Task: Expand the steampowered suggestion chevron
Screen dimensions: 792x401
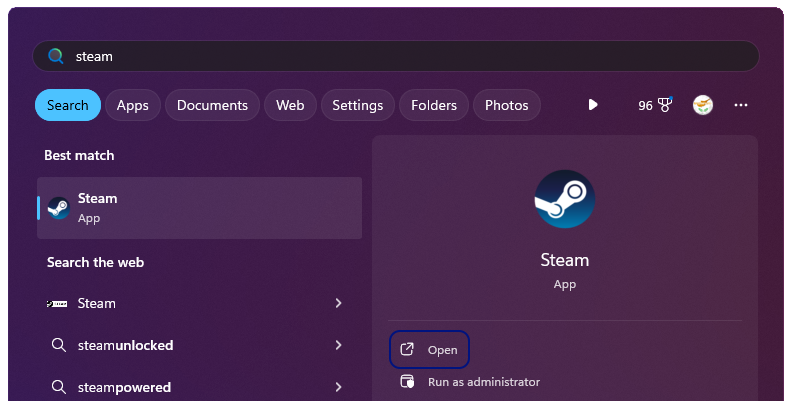Action: tap(338, 387)
